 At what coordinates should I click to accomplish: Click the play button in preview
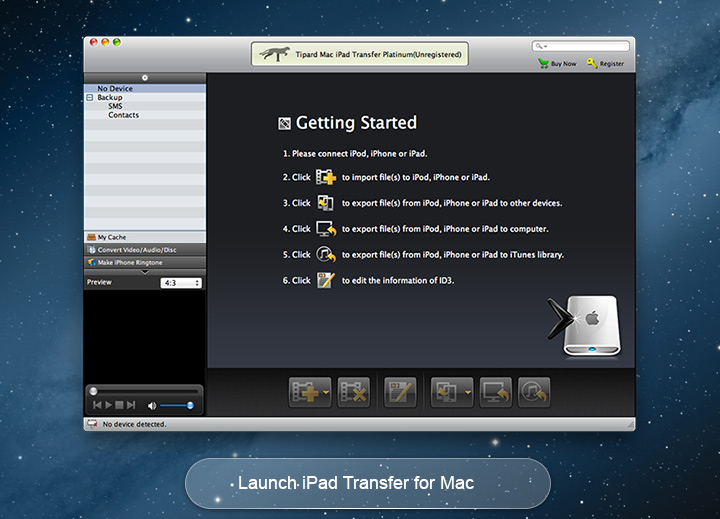[108, 405]
